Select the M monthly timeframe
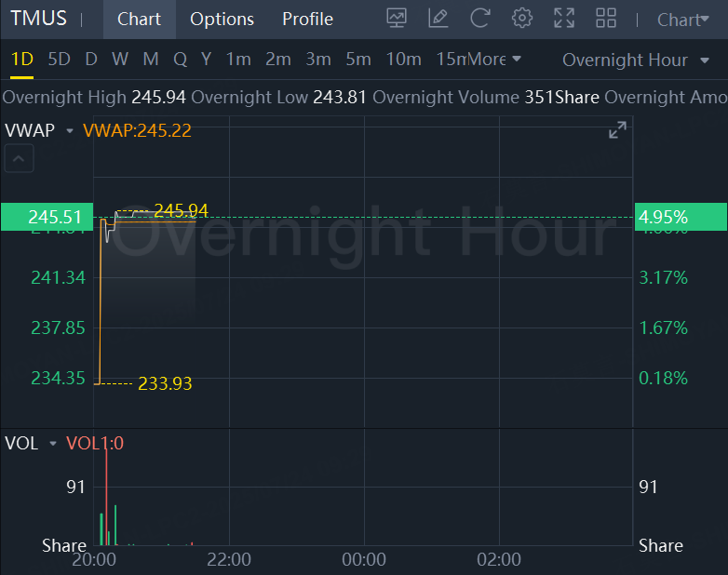728x575 pixels. coord(151,60)
